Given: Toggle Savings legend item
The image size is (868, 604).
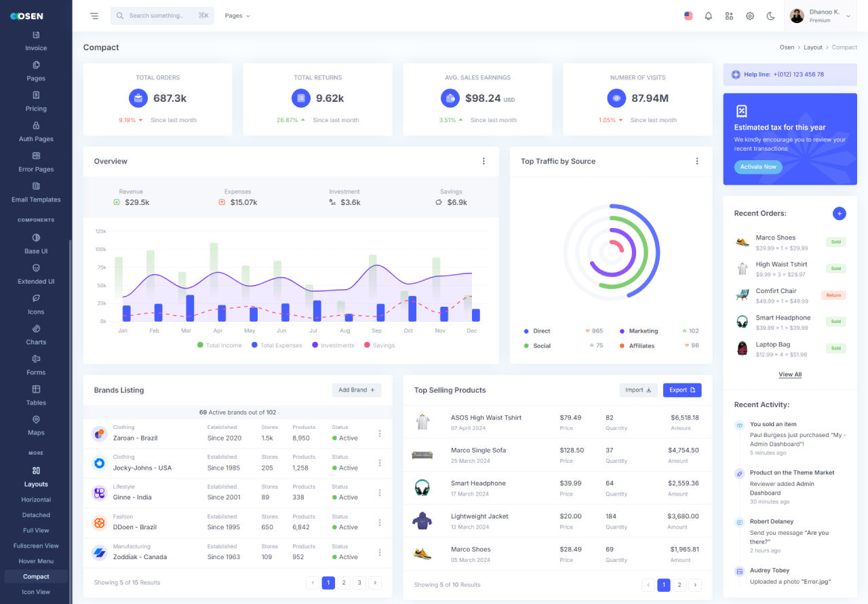Looking at the screenshot, I should (379, 345).
